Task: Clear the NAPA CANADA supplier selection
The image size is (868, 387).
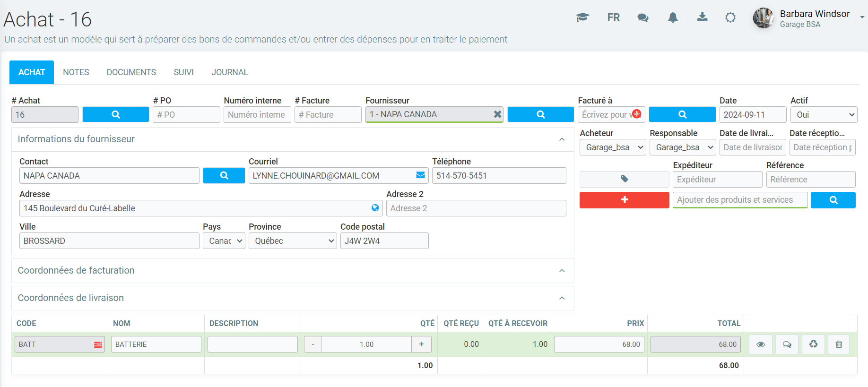Action: tap(497, 114)
